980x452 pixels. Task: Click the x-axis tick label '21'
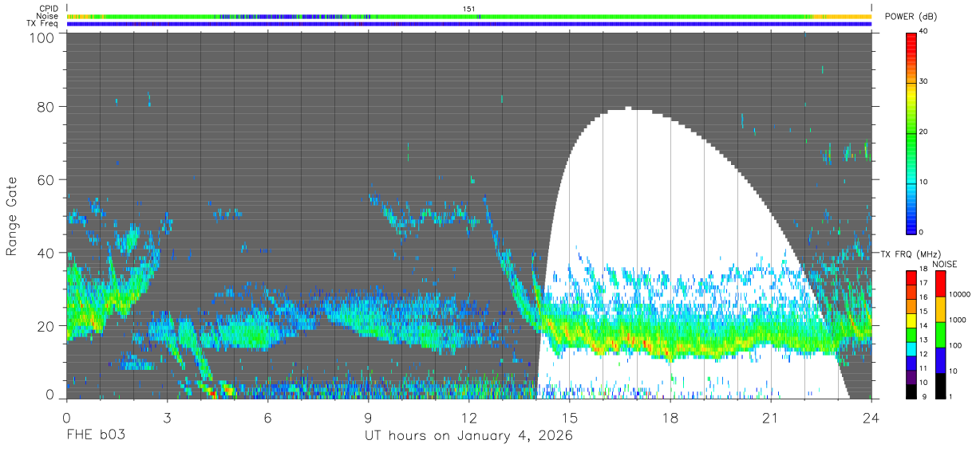pyautogui.click(x=771, y=418)
